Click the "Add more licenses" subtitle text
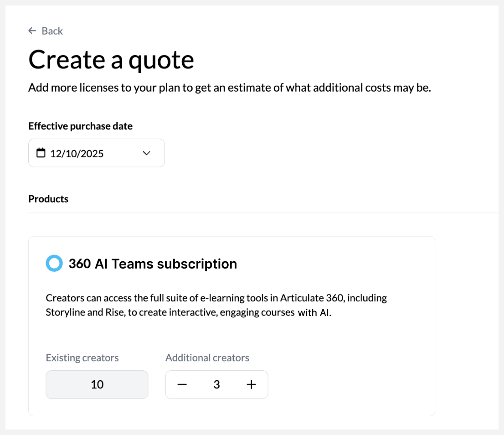The height and width of the screenshot is (435, 504). pos(229,88)
